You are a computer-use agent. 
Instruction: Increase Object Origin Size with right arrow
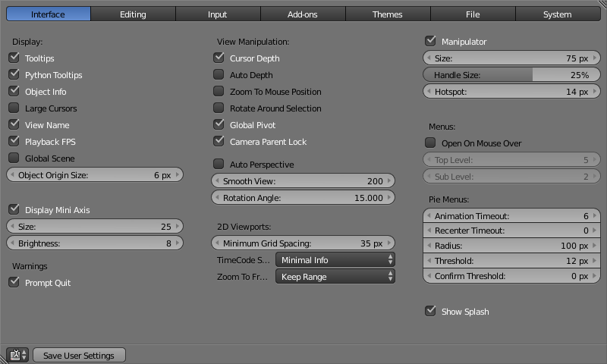click(178, 175)
